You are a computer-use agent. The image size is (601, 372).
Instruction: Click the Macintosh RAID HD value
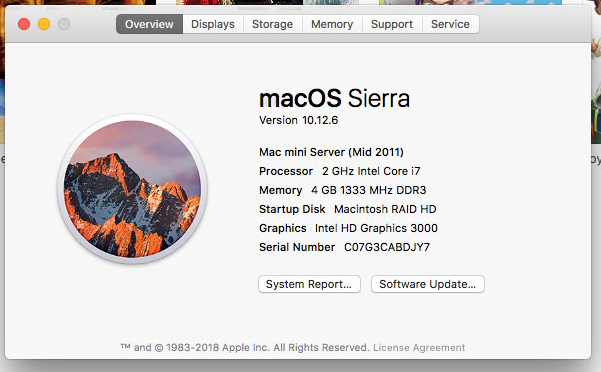385,209
